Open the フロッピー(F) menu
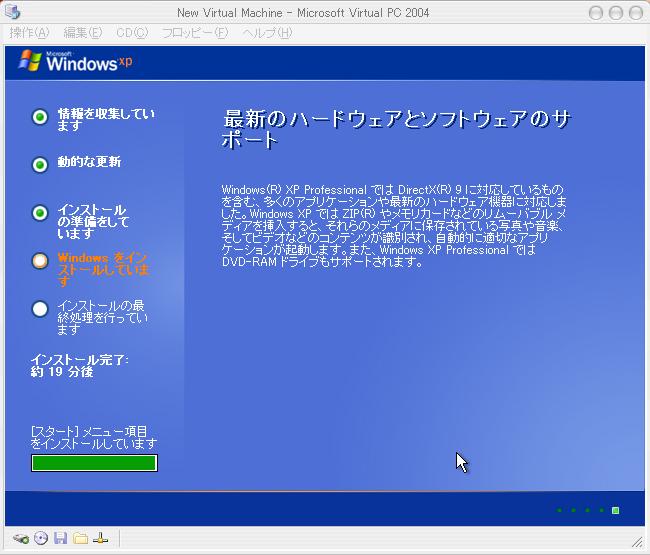The height and width of the screenshot is (555, 650). [x=195, y=33]
